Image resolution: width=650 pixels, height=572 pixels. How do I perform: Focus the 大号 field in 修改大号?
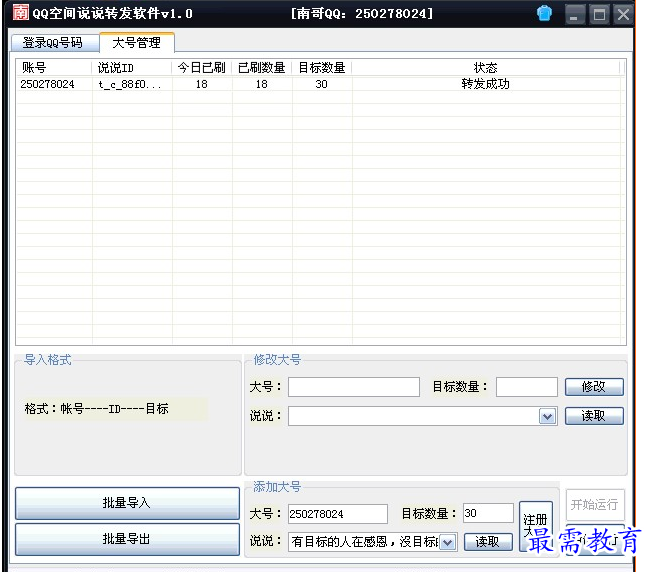pyautogui.click(x=354, y=387)
